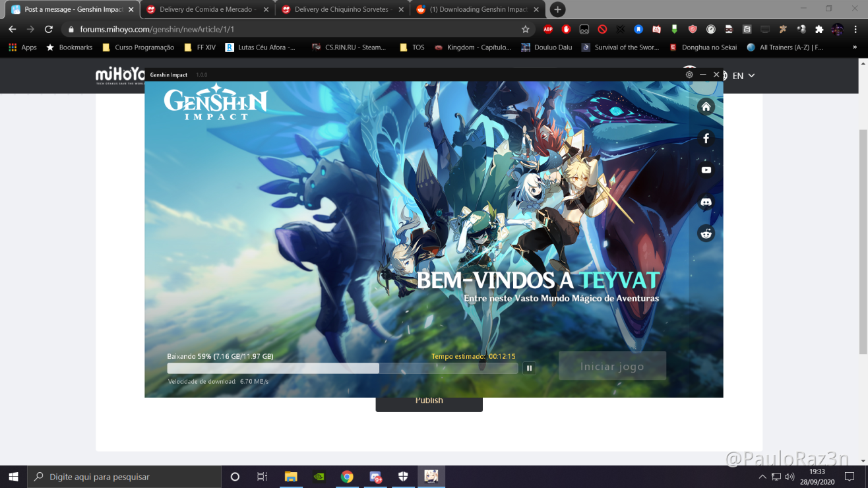Viewport: 868px width, 488px height.
Task: Open the Adblock Plus ABP extension
Action: (x=548, y=29)
